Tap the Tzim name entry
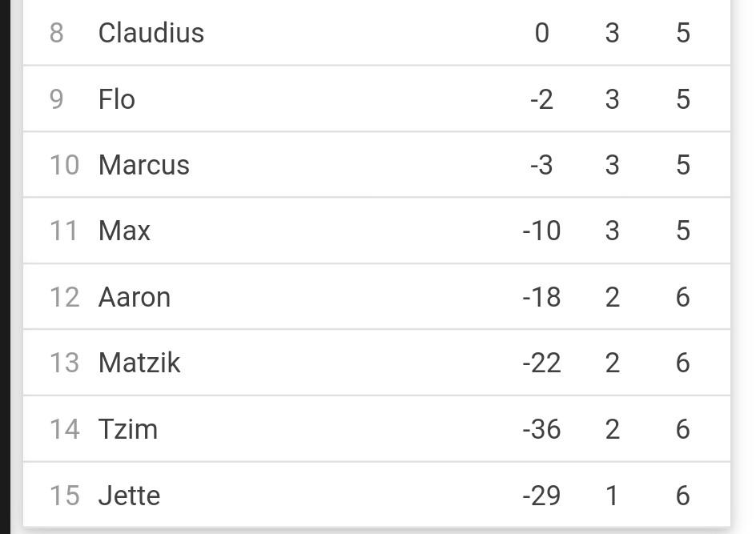Viewport: 756px width, 534px height. [x=128, y=429]
